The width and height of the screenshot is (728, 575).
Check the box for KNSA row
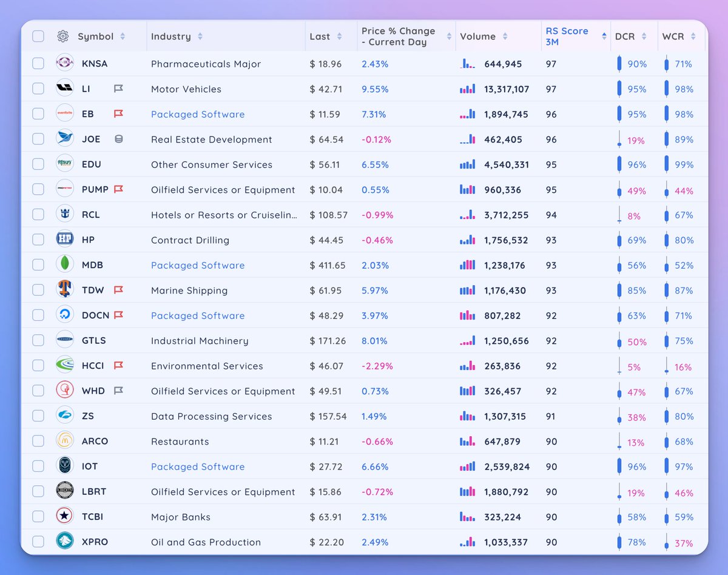[x=38, y=64]
